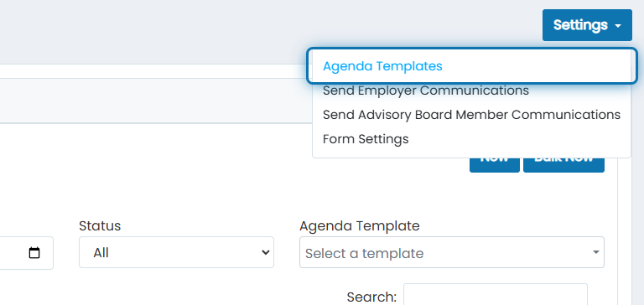Focus the Search text box

(496, 294)
